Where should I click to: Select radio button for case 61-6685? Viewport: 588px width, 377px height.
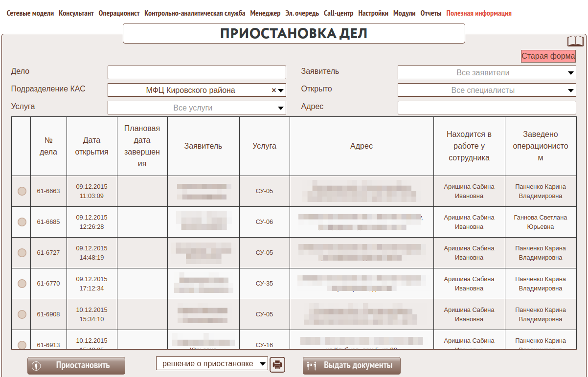(x=22, y=222)
